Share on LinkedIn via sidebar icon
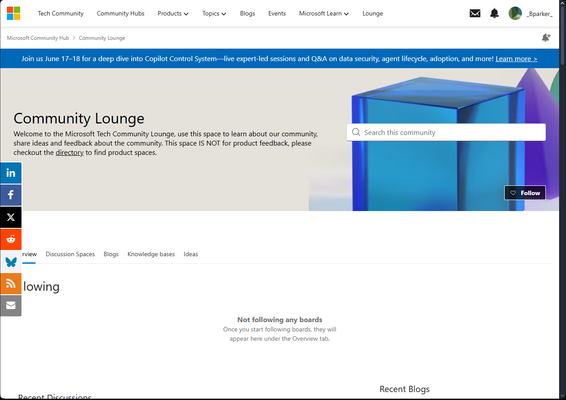566x400 pixels. pyautogui.click(x=11, y=173)
